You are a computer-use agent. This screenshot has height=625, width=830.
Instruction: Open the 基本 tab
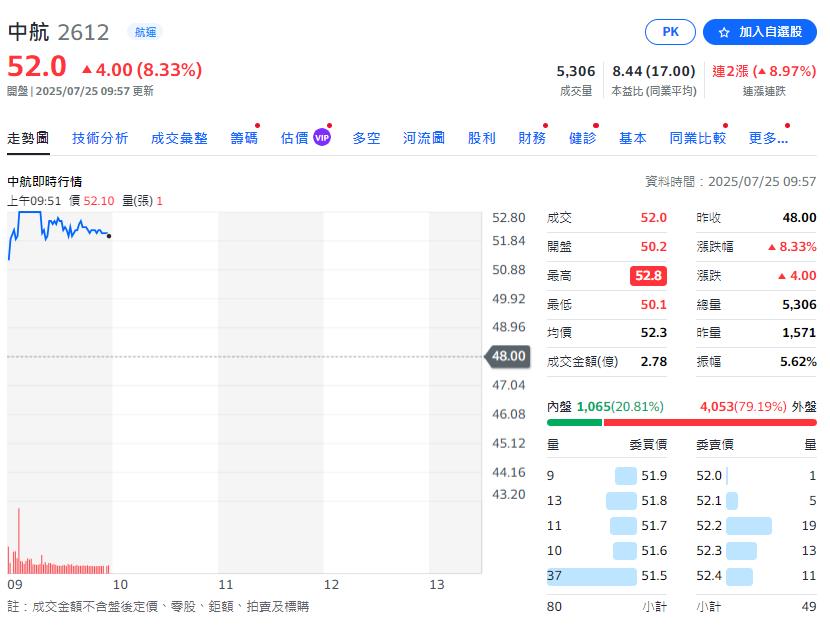[x=633, y=138]
